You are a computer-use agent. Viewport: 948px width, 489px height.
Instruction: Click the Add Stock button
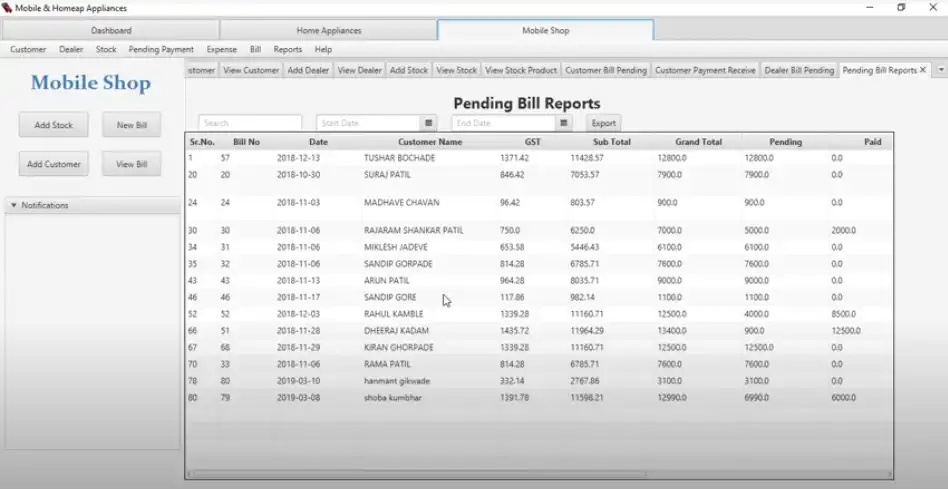[54, 125]
